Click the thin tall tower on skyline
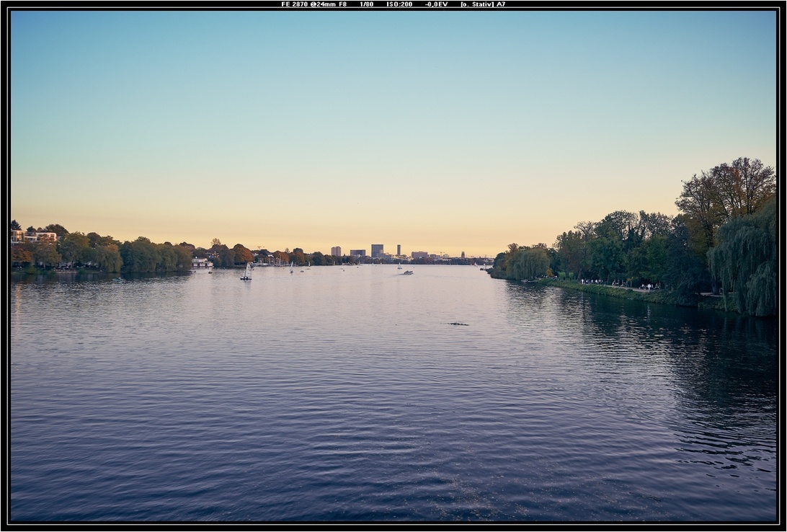The image size is (787, 532). (x=399, y=249)
